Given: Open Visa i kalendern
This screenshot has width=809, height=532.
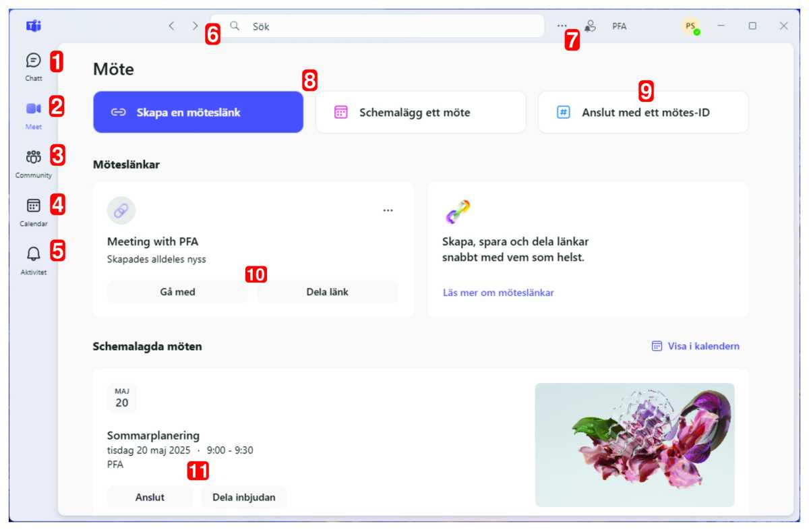Looking at the screenshot, I should click(x=694, y=346).
